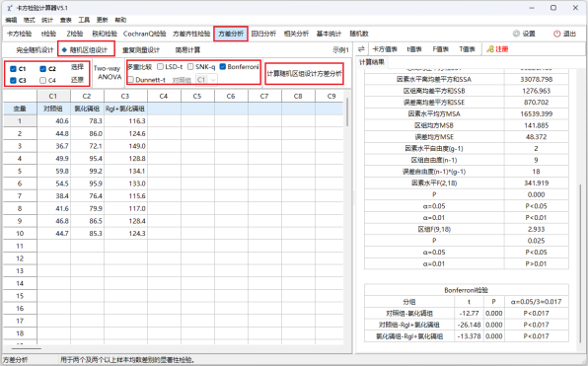This screenshot has height=366, width=588.
Task: Switch to the 卡方检验 tab
Action: coord(20,34)
